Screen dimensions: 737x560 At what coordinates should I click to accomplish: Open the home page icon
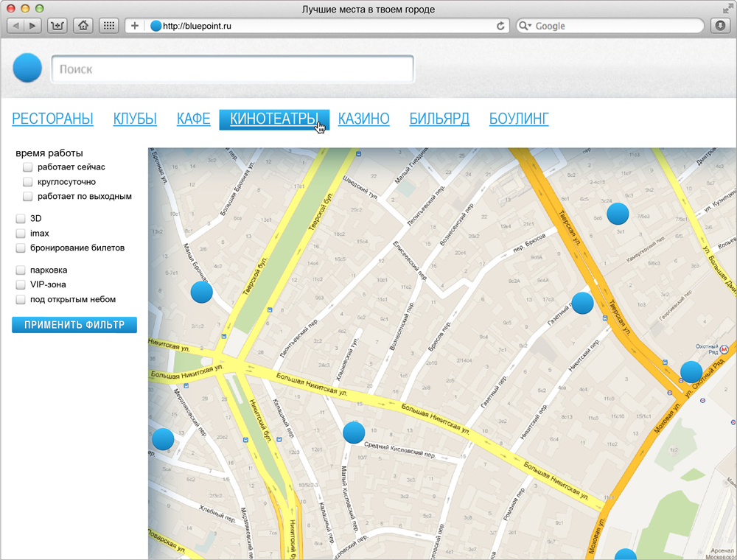point(83,26)
